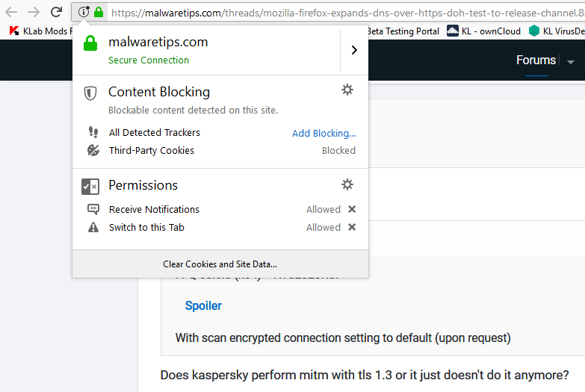
Task: Click the browser Forward arrow
Action: (x=34, y=12)
